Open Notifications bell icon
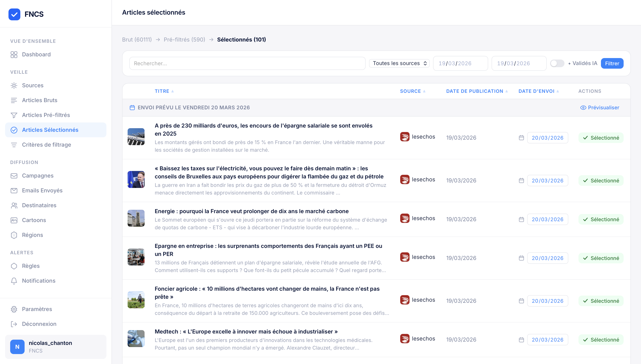 tap(14, 281)
